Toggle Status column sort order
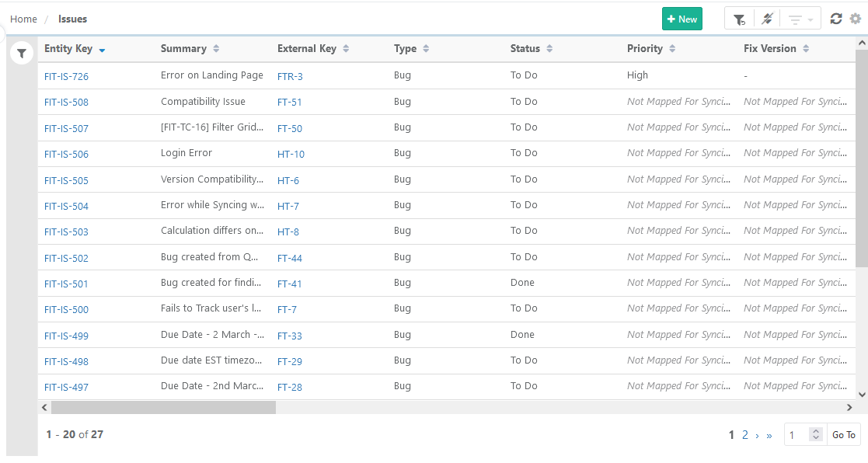The height and width of the screenshot is (463, 868). pos(550,48)
